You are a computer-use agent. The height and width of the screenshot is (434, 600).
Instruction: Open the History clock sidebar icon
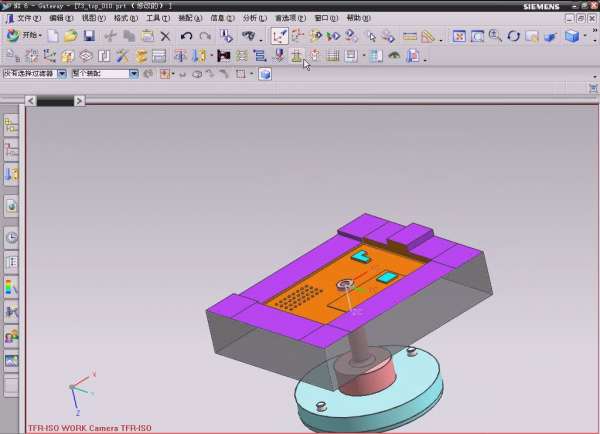pyautogui.click(x=12, y=238)
